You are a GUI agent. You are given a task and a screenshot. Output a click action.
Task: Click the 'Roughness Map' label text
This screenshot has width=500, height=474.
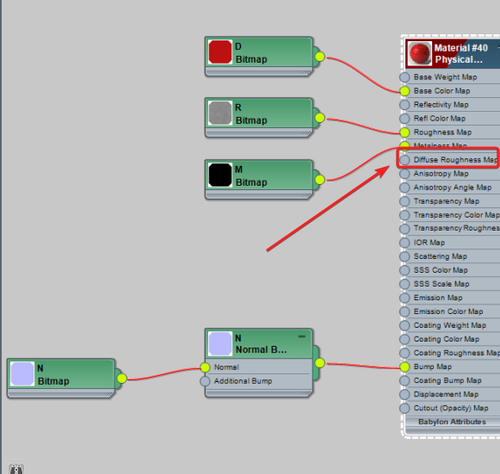click(x=443, y=132)
